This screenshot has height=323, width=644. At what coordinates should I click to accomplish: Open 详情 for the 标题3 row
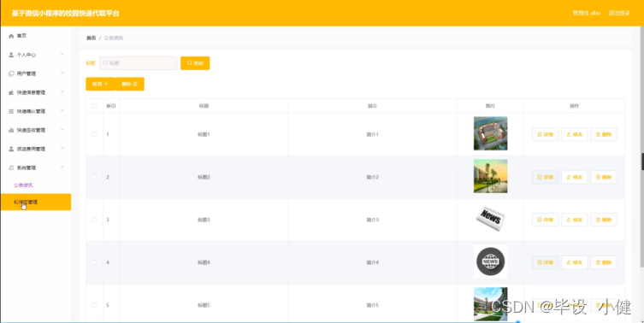tap(545, 220)
